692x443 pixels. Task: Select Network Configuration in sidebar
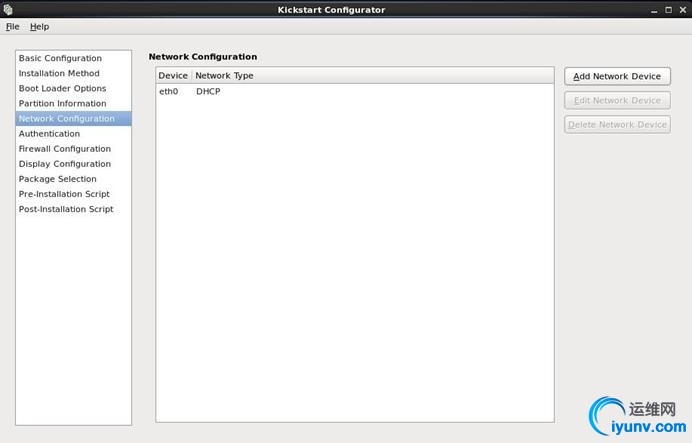[x=73, y=118]
